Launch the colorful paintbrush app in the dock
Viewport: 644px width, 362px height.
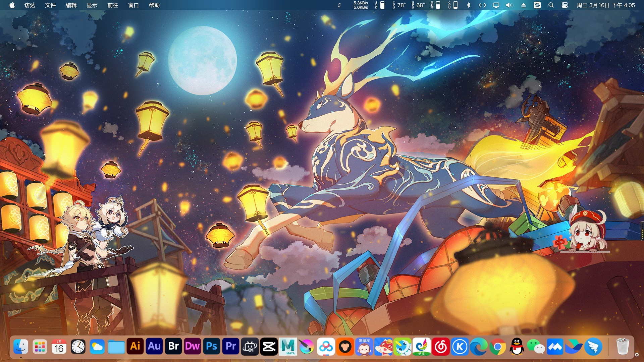point(307,347)
